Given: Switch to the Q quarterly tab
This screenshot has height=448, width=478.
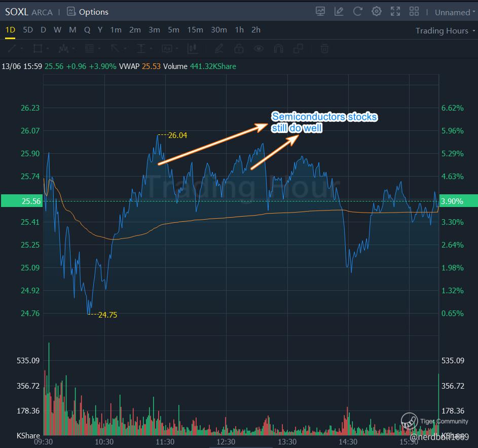Looking at the screenshot, I should [x=87, y=30].
